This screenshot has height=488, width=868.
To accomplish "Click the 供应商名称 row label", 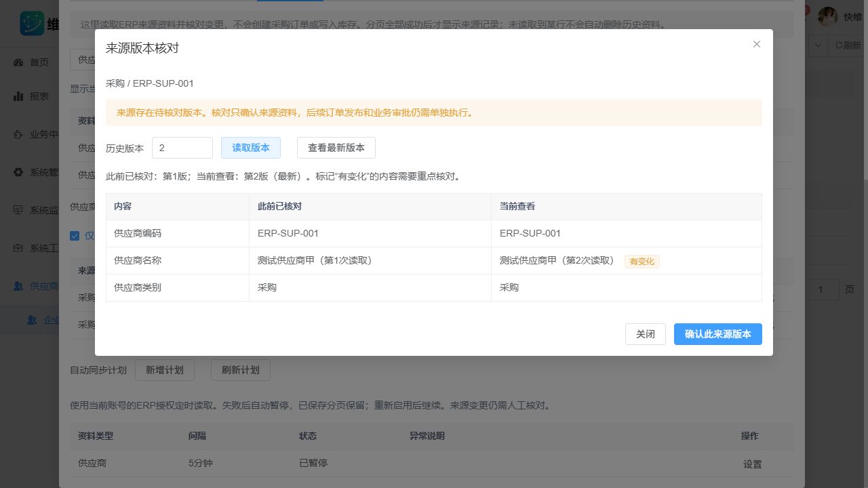I will (138, 260).
